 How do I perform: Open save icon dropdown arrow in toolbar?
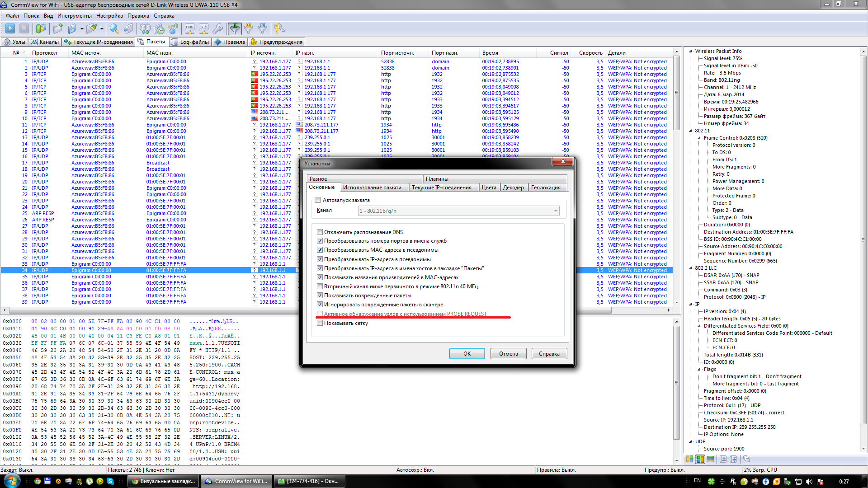(x=82, y=29)
